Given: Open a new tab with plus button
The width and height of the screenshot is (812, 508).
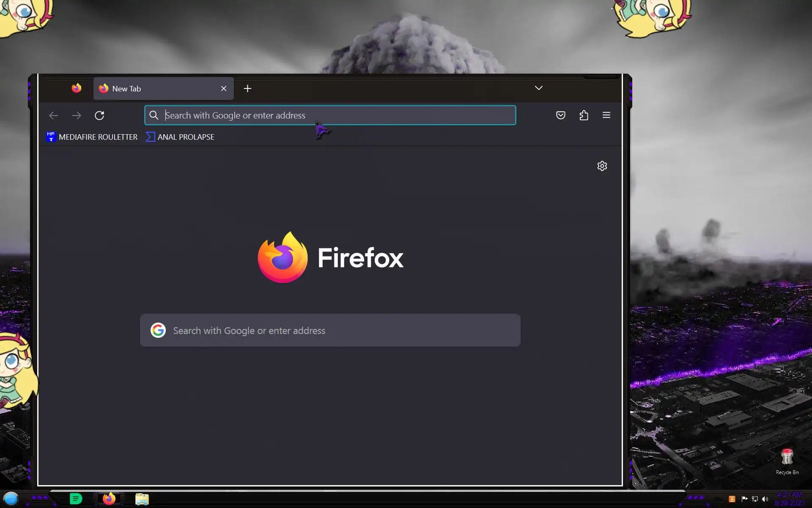Looking at the screenshot, I should pyautogui.click(x=248, y=88).
